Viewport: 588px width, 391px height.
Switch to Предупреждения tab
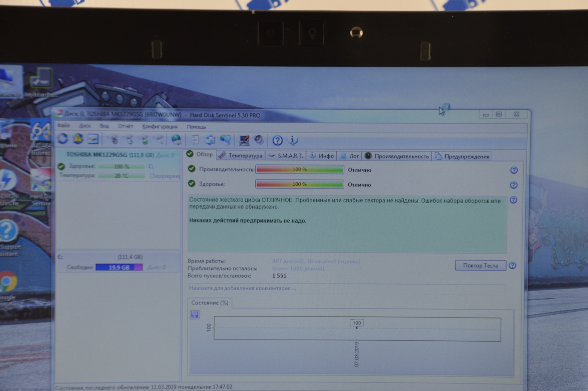click(x=462, y=156)
